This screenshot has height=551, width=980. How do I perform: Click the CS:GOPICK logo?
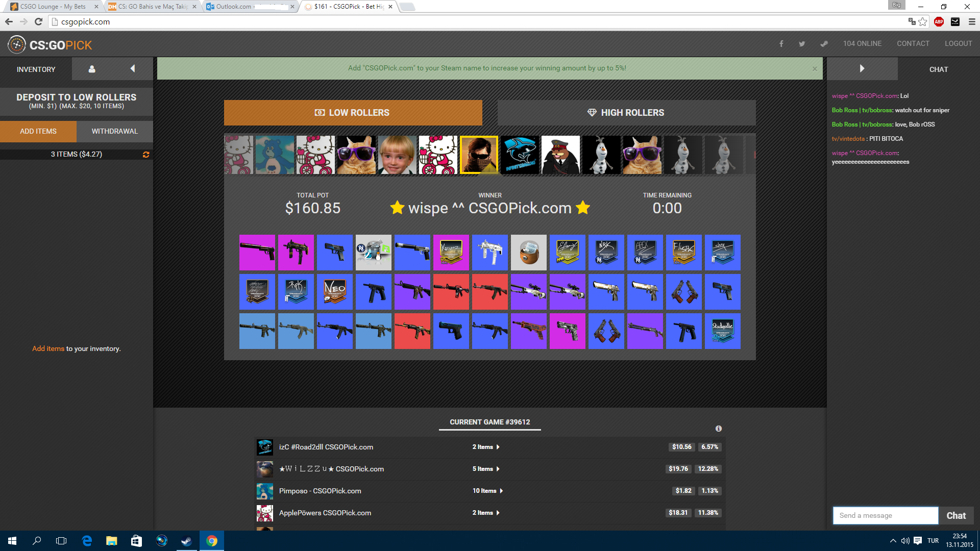coord(50,45)
